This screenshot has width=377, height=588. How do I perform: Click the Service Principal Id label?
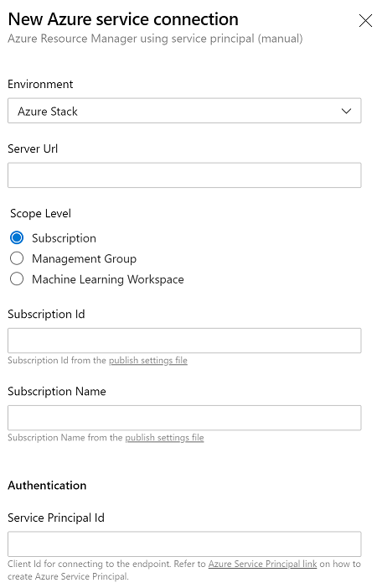[x=56, y=518]
